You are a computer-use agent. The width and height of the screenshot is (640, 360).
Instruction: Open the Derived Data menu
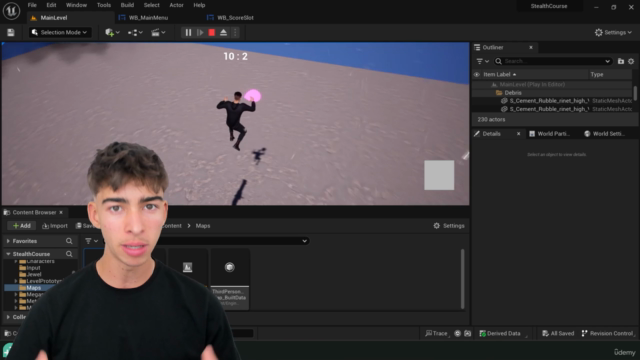(500, 333)
